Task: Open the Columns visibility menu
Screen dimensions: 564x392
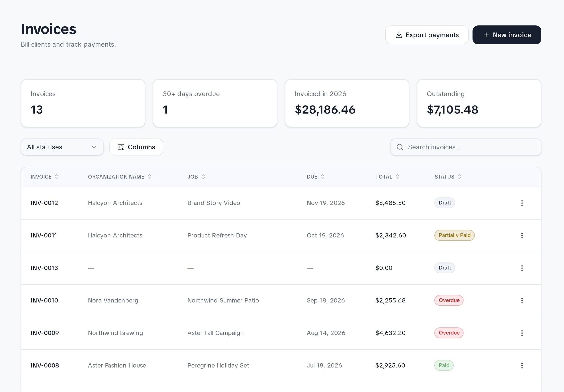Action: pyautogui.click(x=136, y=147)
